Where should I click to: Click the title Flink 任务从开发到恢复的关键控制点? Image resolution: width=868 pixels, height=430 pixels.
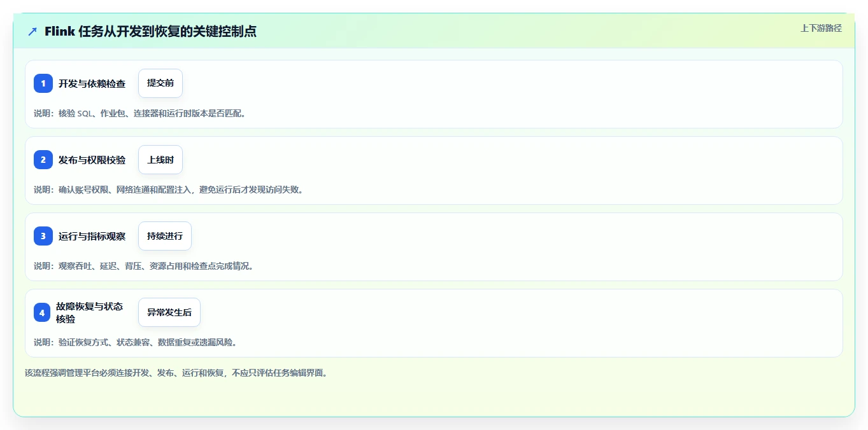[x=151, y=31]
